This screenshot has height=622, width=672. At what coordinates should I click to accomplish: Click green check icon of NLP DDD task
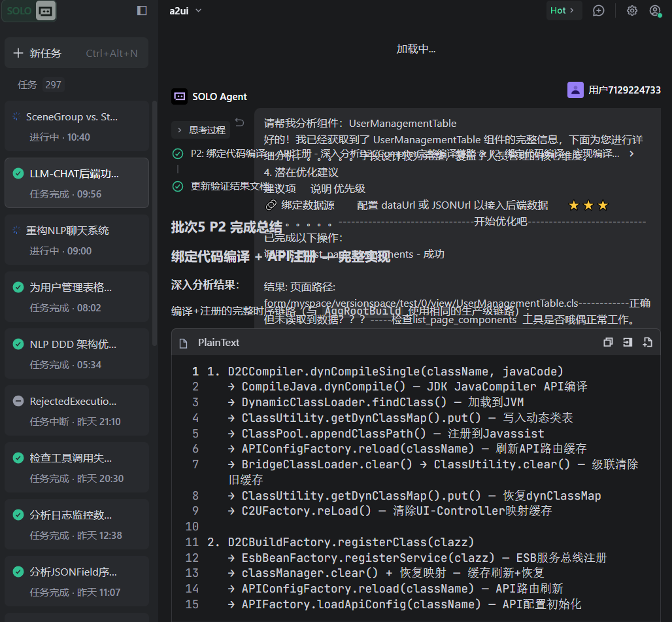[x=18, y=344]
